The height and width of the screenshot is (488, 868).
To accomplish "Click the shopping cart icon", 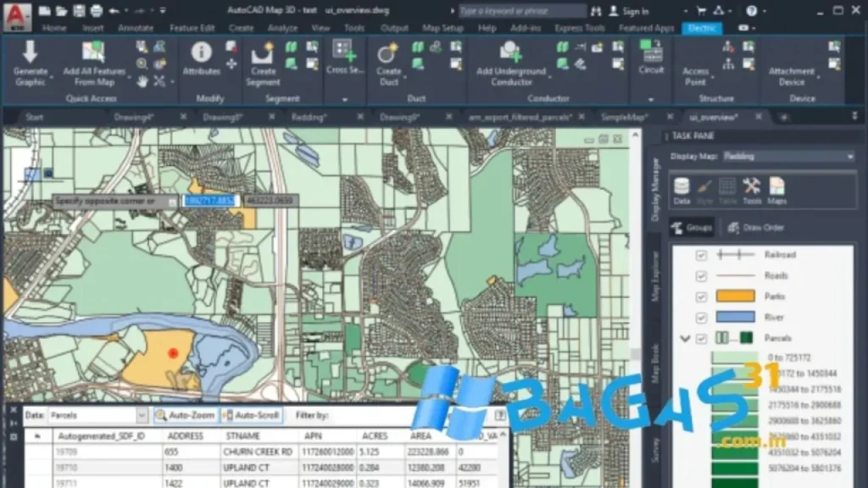I will pos(701,10).
